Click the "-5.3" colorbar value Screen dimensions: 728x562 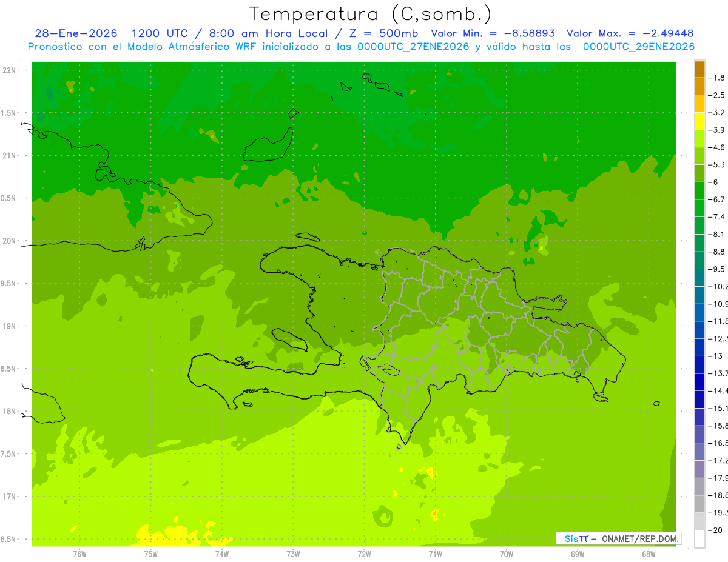[x=717, y=164]
